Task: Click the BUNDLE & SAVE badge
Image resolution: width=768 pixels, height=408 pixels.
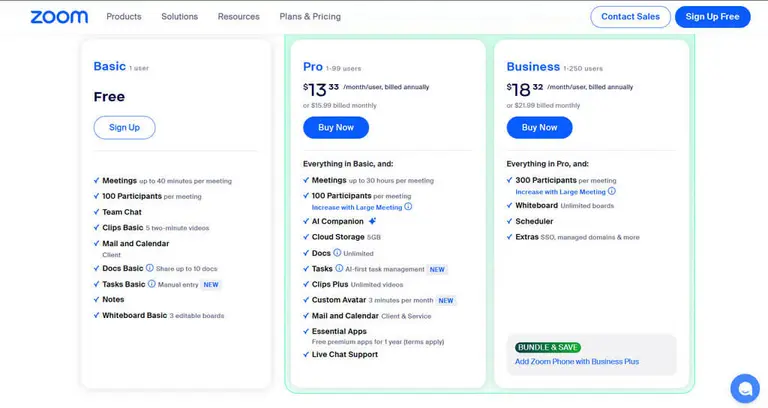Action: (x=548, y=347)
